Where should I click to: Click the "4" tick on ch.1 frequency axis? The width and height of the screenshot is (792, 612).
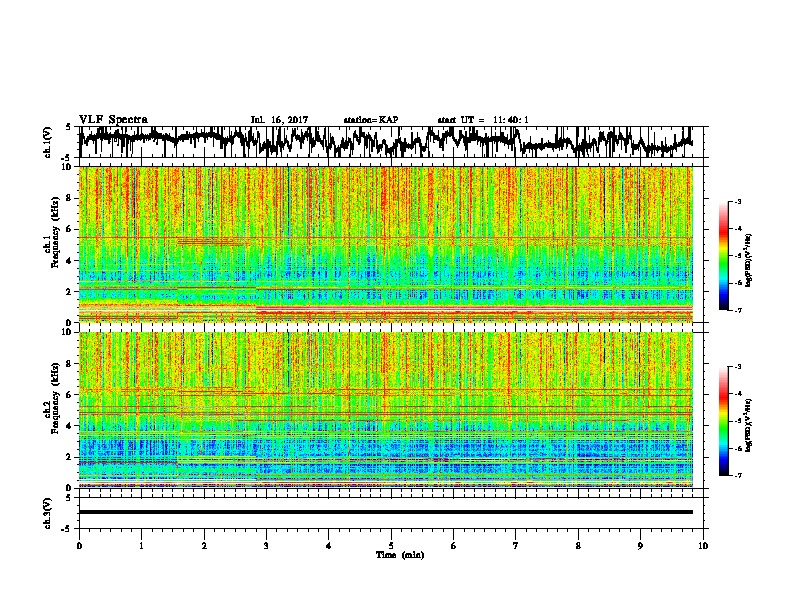click(70, 261)
